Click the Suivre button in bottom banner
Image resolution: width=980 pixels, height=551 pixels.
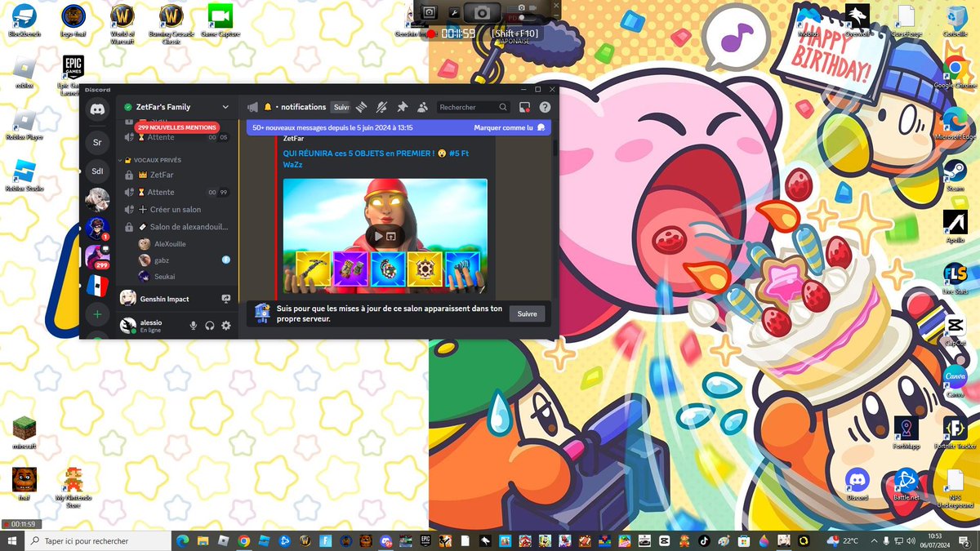pyautogui.click(x=527, y=313)
